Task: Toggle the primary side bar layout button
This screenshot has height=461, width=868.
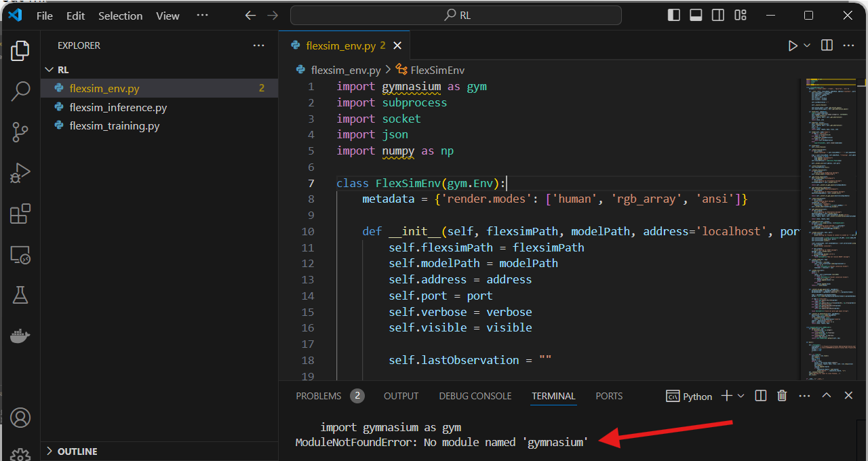Action: [673, 15]
